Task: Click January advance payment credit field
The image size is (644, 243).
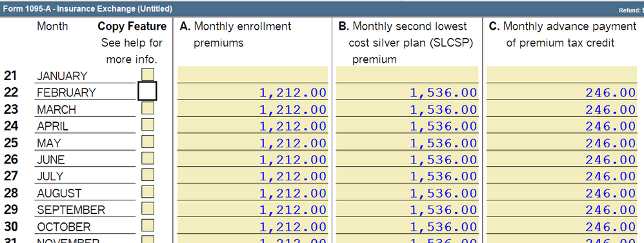Action: click(562, 74)
